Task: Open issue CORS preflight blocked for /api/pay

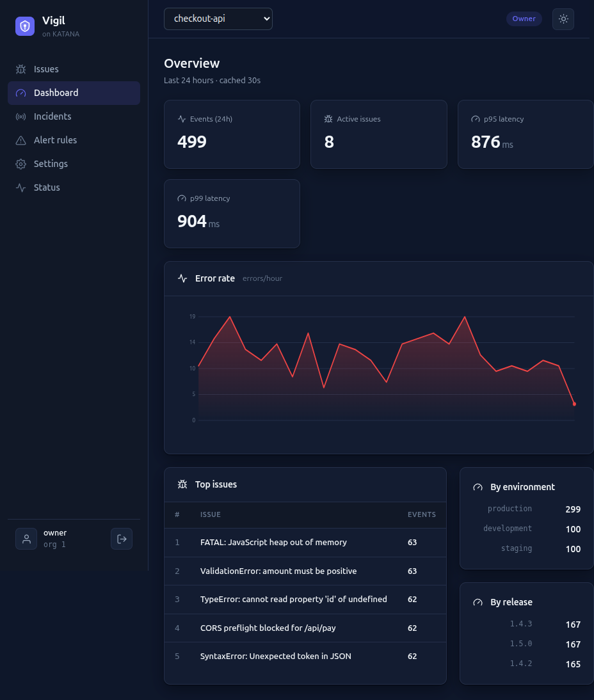Action: point(305,628)
